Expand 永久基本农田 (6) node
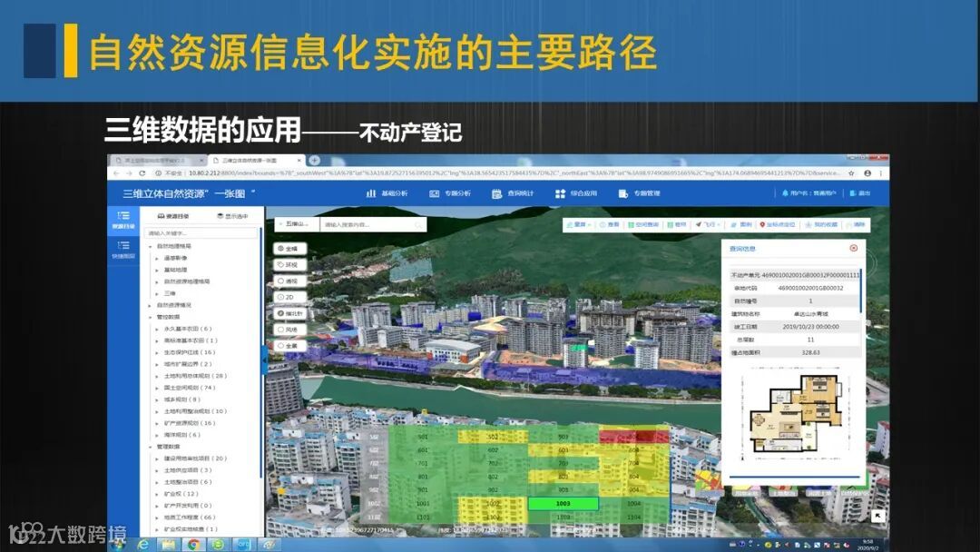980x552 pixels. (x=157, y=329)
